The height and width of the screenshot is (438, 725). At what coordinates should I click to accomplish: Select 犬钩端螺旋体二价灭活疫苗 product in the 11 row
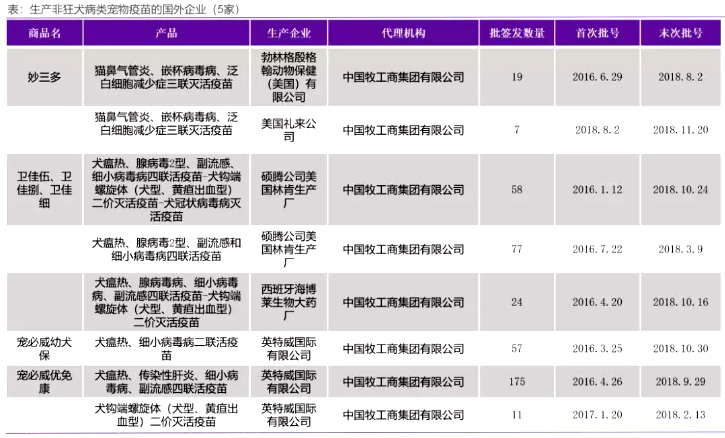166,415
